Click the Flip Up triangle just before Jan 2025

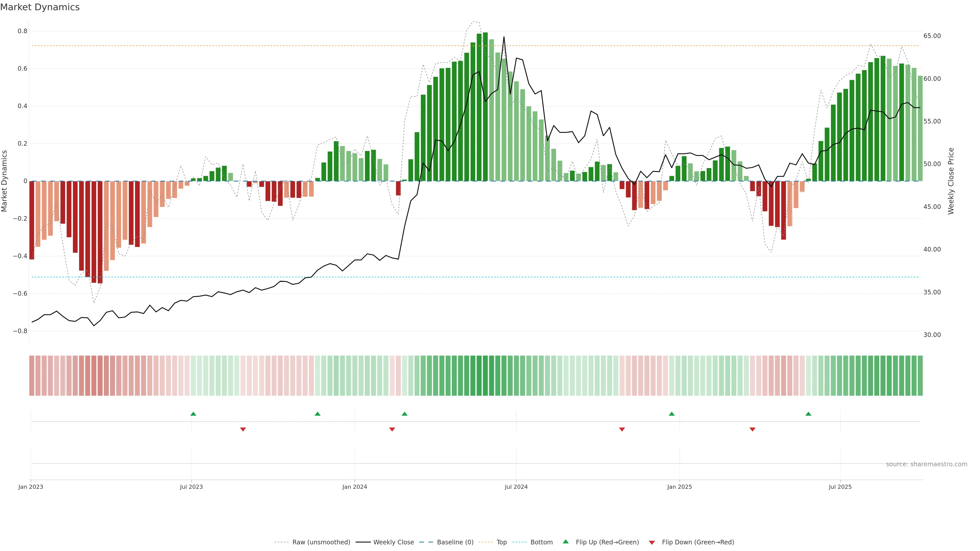click(671, 414)
